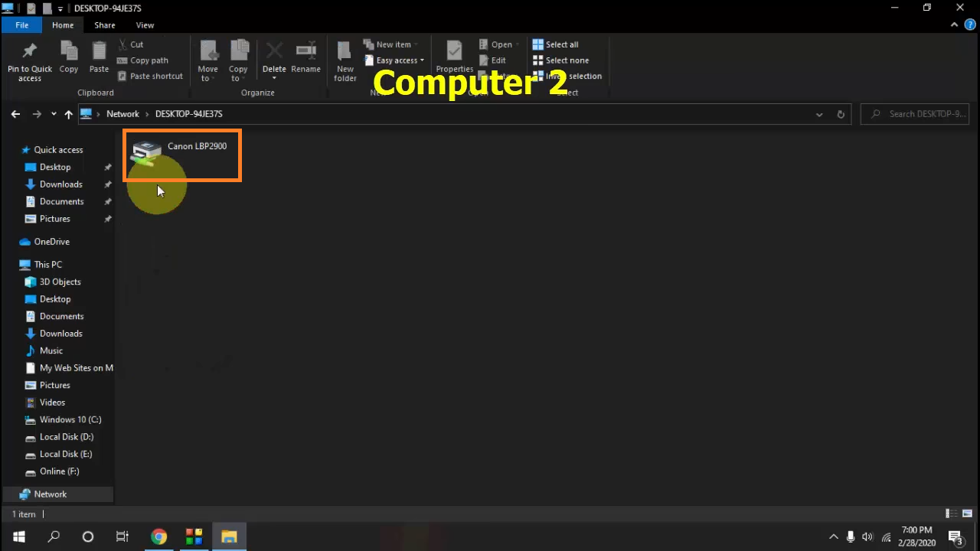Select OneDrive in sidebar
Screen dimensions: 980x551
click(x=51, y=242)
